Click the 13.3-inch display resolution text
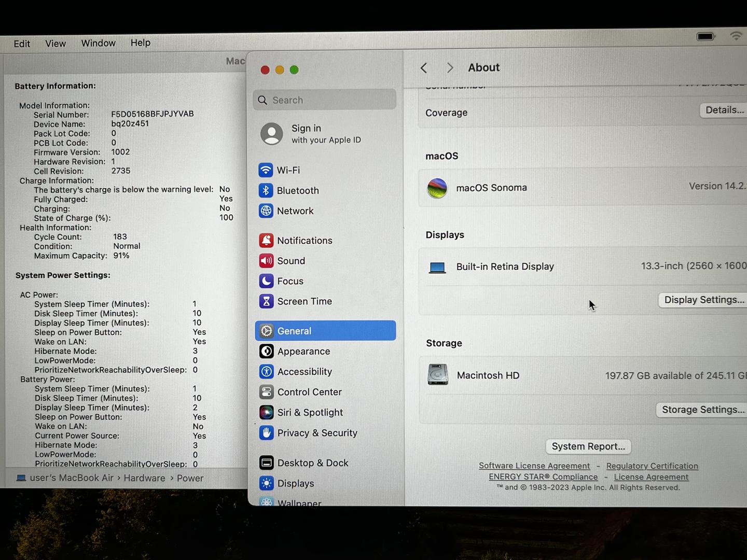 [x=694, y=266]
